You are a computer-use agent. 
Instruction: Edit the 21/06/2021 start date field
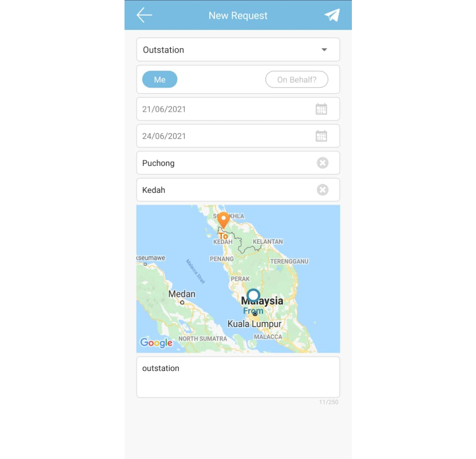pyautogui.click(x=238, y=109)
